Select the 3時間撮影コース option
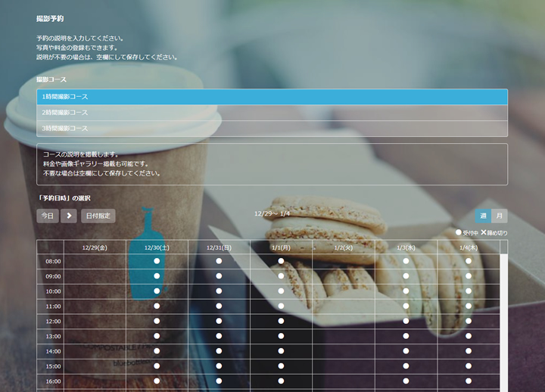Image resolution: width=545 pixels, height=392 pixels. [272, 129]
